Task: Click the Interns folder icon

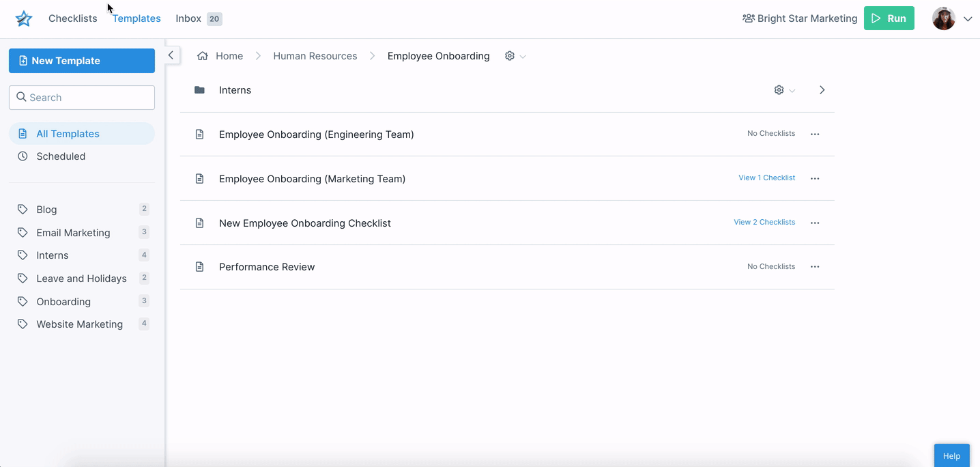Action: coord(199,90)
